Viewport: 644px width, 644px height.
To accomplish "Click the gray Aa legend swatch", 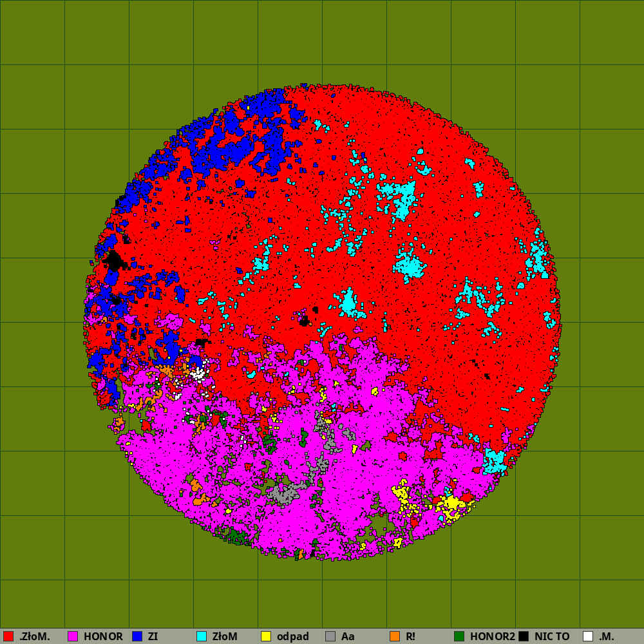I will click(330, 636).
